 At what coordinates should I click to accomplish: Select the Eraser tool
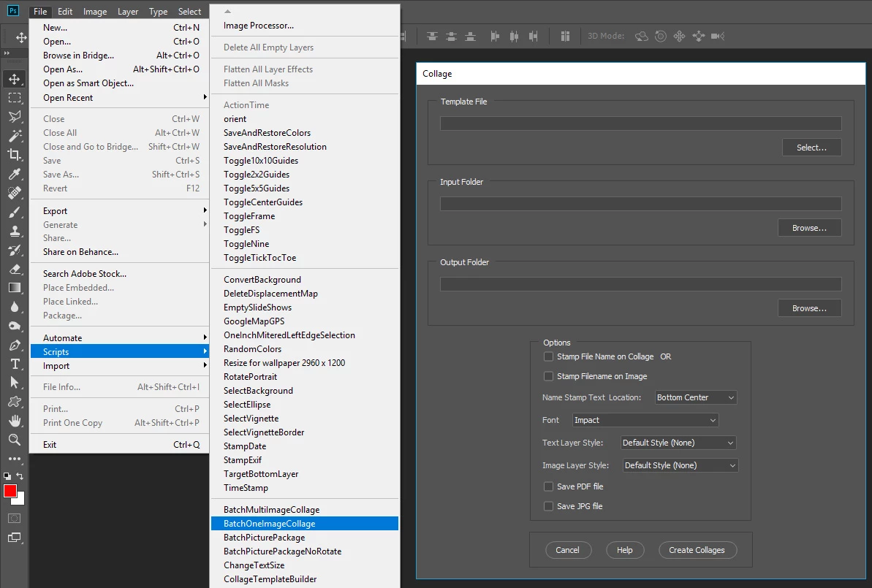pyautogui.click(x=15, y=269)
